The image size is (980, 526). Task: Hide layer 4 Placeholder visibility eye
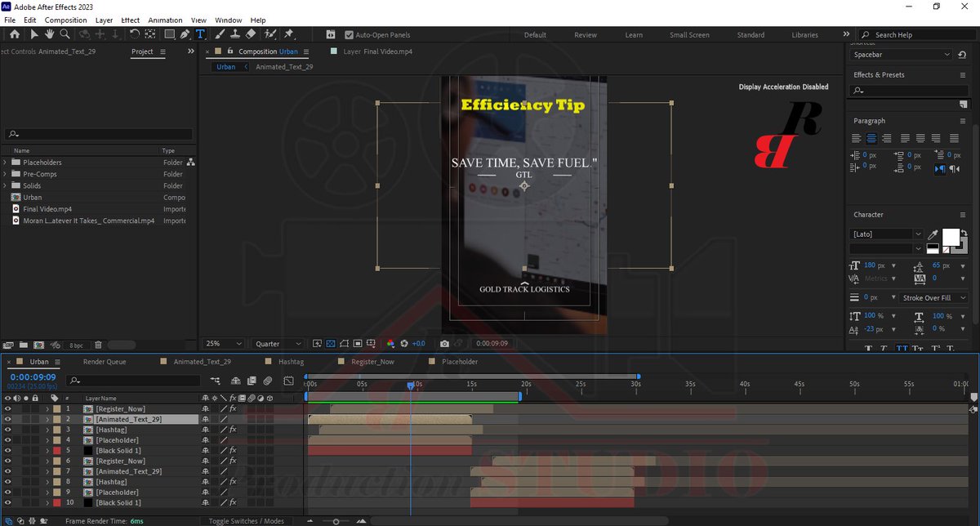point(7,440)
